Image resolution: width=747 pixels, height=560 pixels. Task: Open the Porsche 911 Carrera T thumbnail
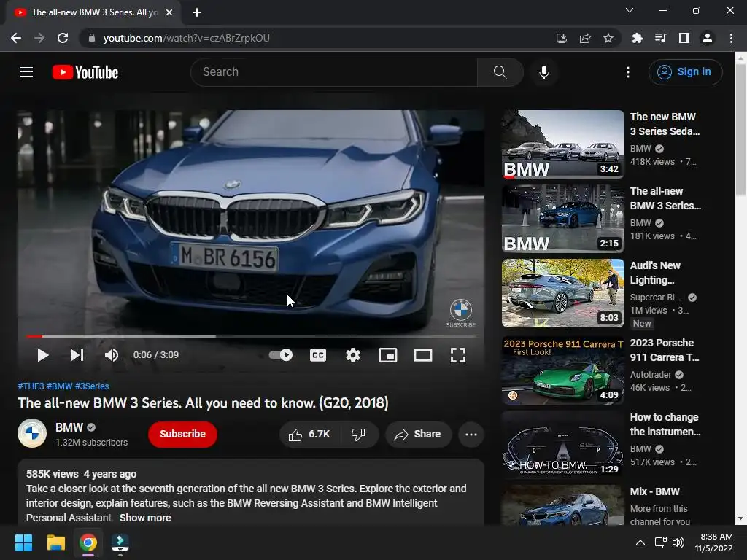[x=562, y=370]
